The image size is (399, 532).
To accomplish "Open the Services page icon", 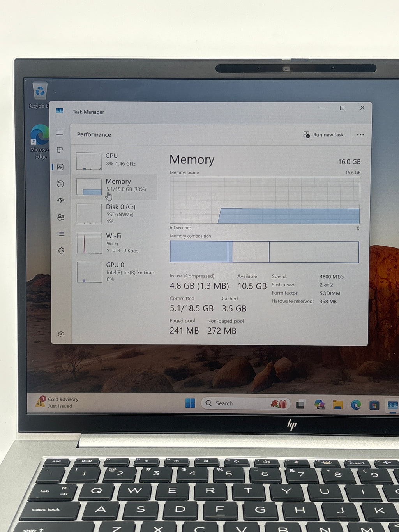I will pos(61,251).
